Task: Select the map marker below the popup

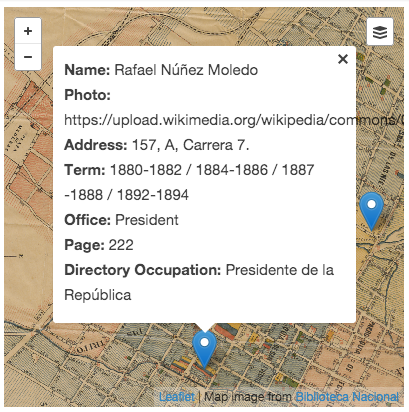Action: (x=204, y=348)
